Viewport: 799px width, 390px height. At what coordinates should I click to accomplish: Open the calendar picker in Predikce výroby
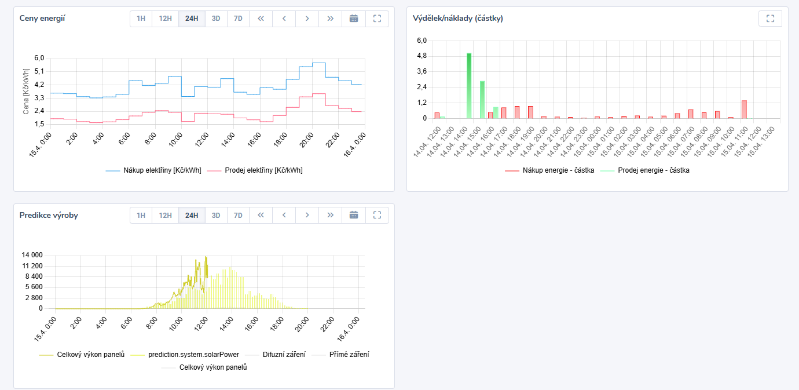(354, 215)
